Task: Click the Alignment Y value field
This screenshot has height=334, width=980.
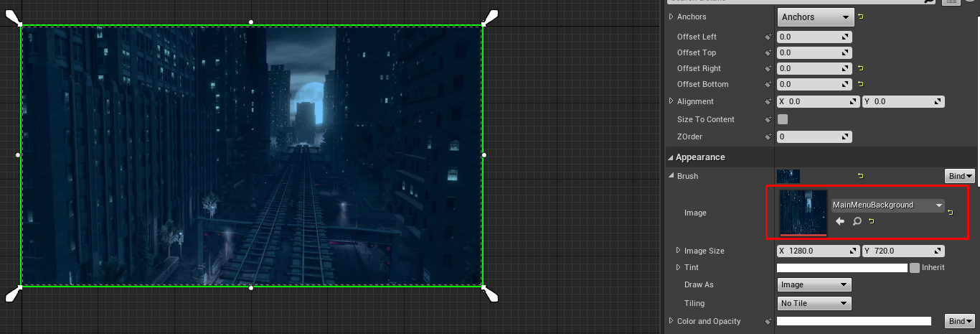Action: point(903,102)
